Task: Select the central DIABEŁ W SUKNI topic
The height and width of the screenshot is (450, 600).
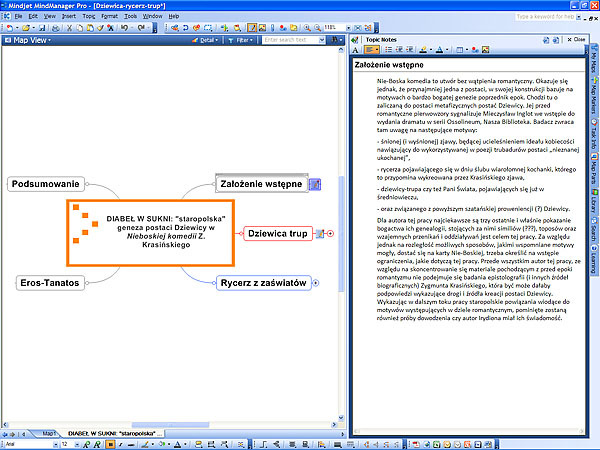Action: tap(150, 233)
